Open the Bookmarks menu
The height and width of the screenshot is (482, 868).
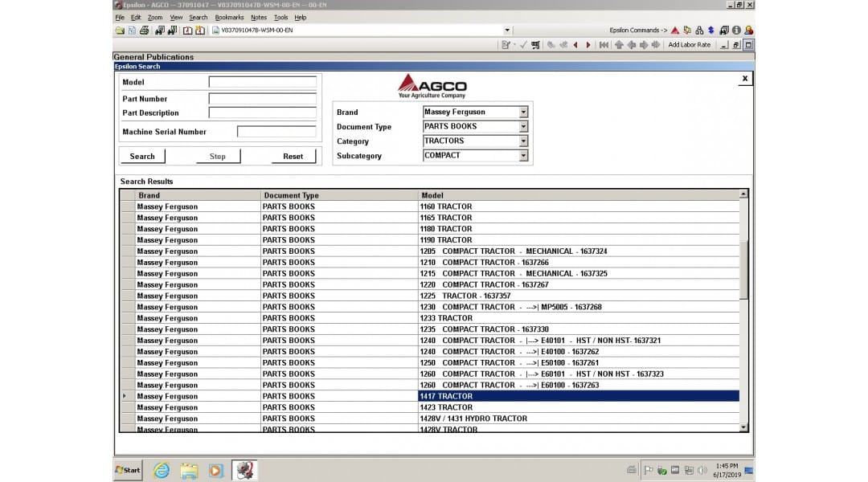tap(229, 18)
